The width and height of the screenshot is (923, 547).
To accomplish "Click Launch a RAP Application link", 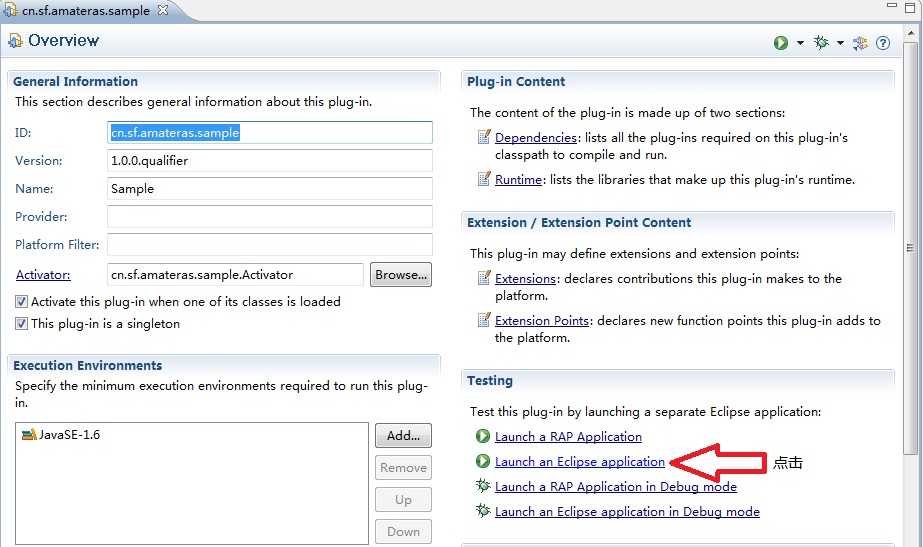I will (x=568, y=437).
